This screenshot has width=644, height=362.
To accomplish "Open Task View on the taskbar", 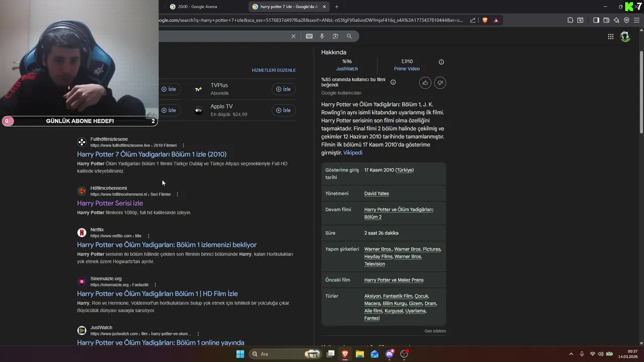I will [x=331, y=354].
